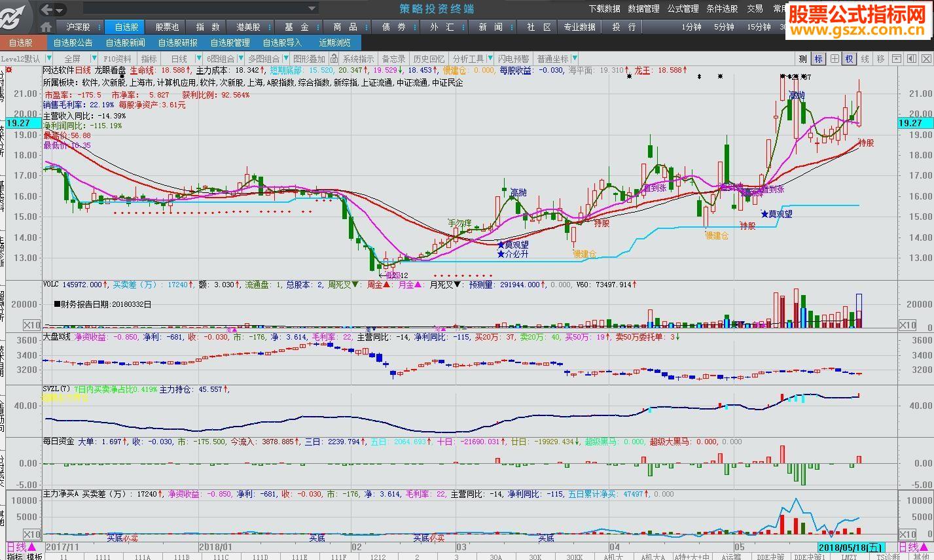
Task: Click the 测 measurement tool icon
Action: 803,59
